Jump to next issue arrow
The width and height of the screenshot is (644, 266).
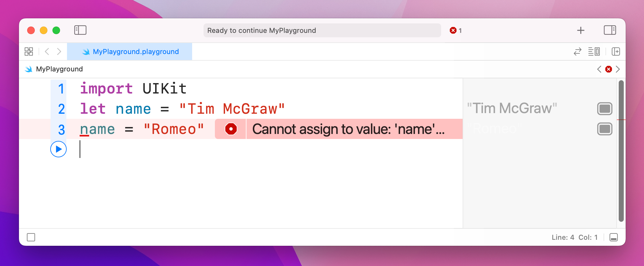pos(618,69)
